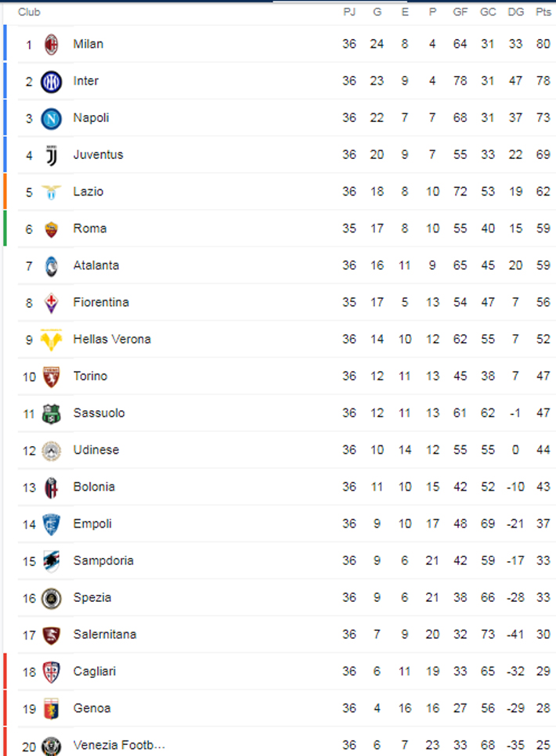The width and height of the screenshot is (556, 756).
Task: Click the Pts column header
Action: point(543,13)
